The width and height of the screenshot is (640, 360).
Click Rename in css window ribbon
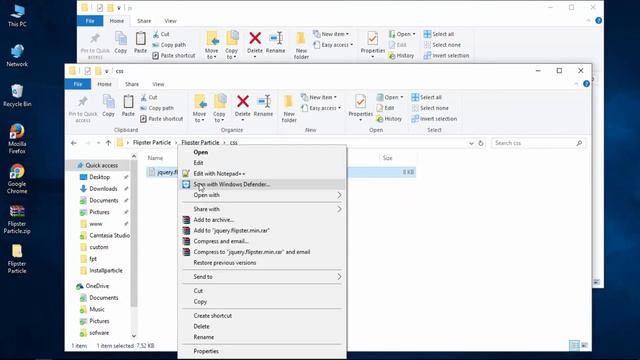click(263, 105)
